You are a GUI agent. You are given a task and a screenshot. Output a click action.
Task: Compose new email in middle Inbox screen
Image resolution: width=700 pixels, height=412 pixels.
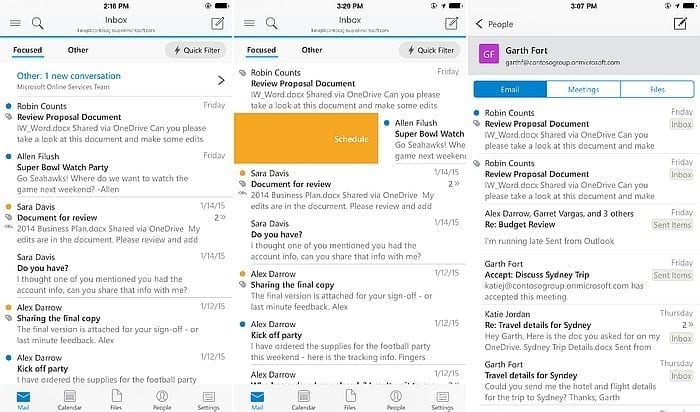[451, 23]
